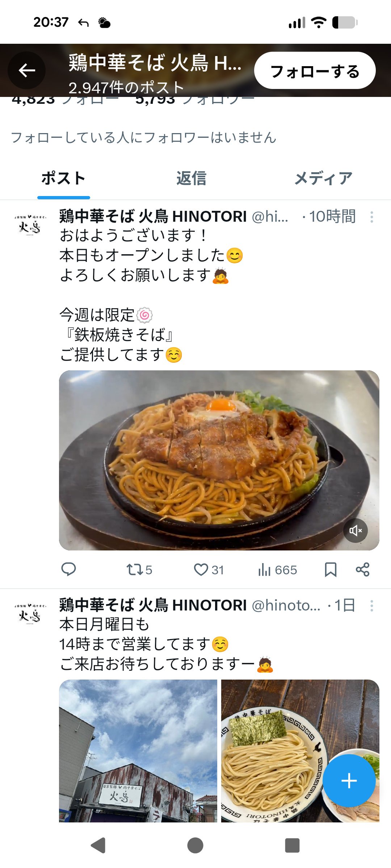The width and height of the screenshot is (391, 868).
Task: Like the post with 31 likes
Action: point(209,570)
